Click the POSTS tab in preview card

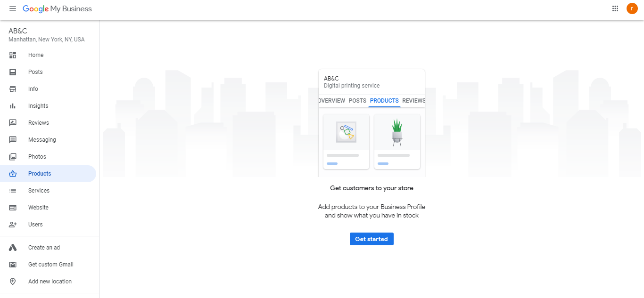coord(357,101)
